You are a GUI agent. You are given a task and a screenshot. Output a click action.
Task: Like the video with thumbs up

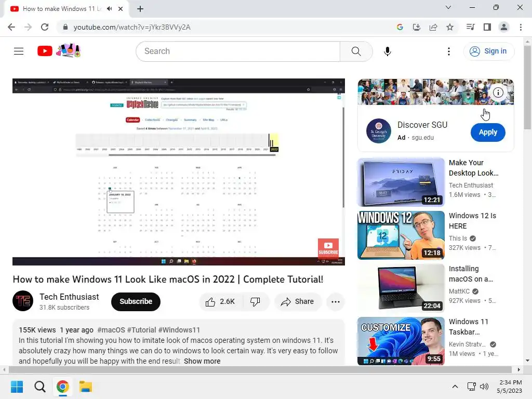(220, 302)
